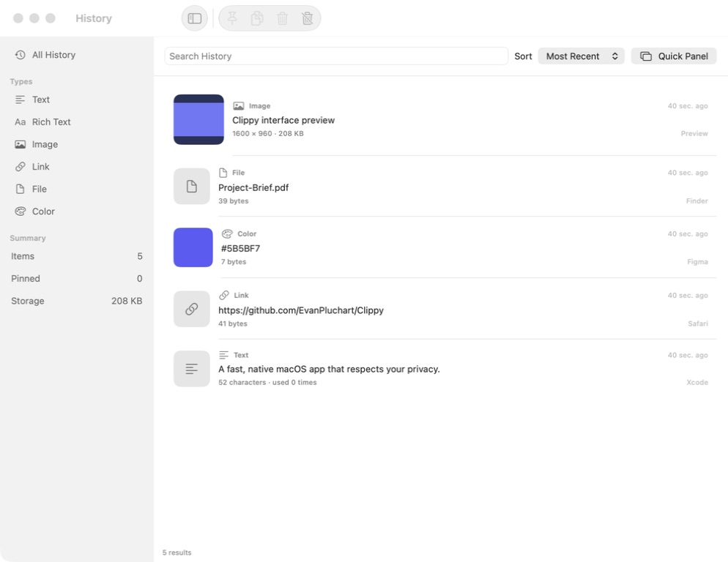Select the Clippy interface preview title
This screenshot has height=562, width=728.
[283, 120]
